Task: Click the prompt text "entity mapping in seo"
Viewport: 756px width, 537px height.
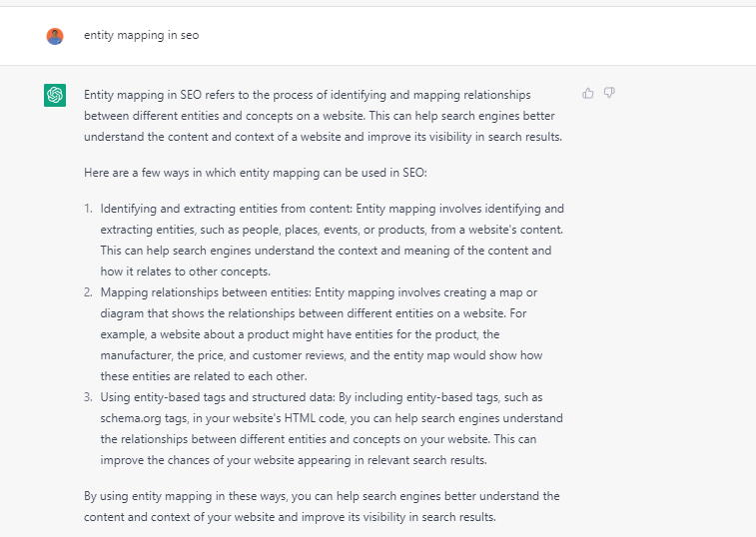Action: (141, 35)
